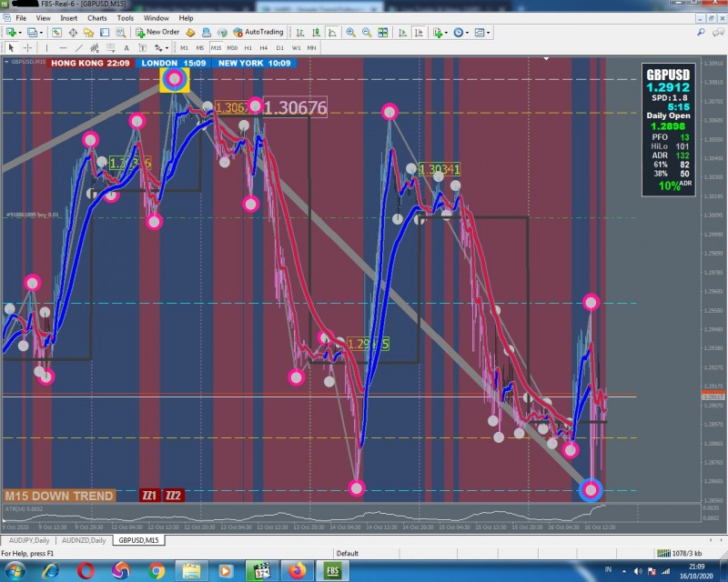Zoom out of the chart

tap(367, 32)
